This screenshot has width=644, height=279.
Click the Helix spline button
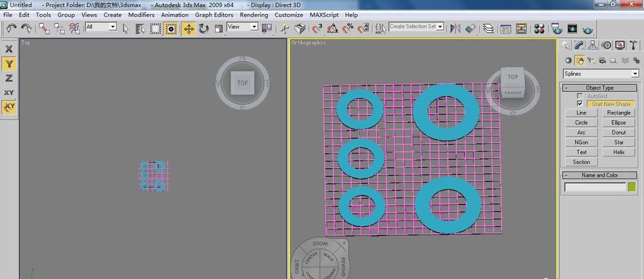(619, 152)
